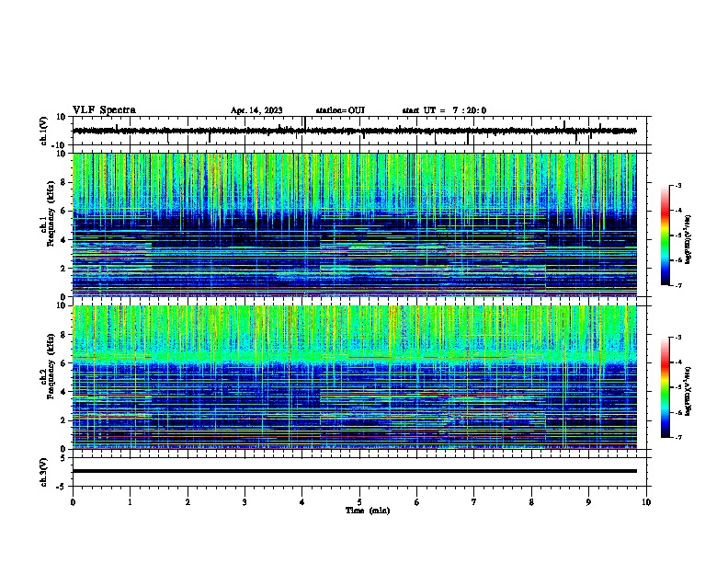Click the ch.2 spectrogram plot area
This screenshot has width=728, height=563.
point(354,377)
